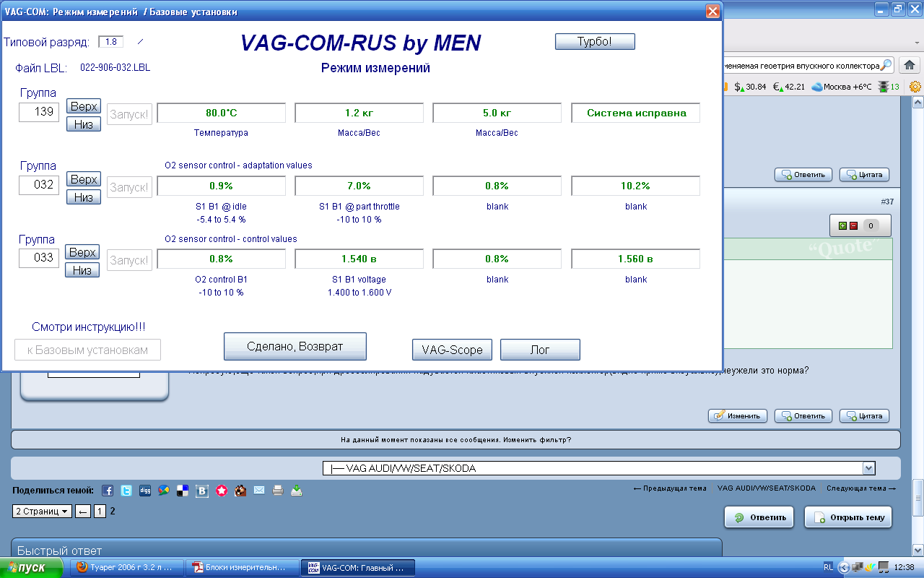
Task: Click Низ button for group 033
Action: 82,270
